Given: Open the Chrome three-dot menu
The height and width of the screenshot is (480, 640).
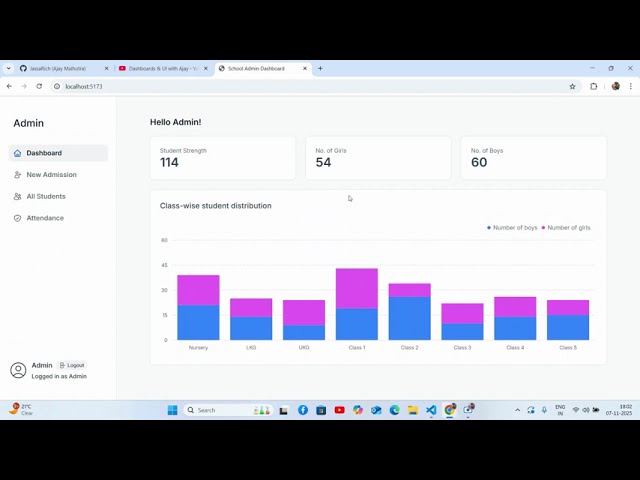Looking at the screenshot, I should pyautogui.click(x=631, y=87).
